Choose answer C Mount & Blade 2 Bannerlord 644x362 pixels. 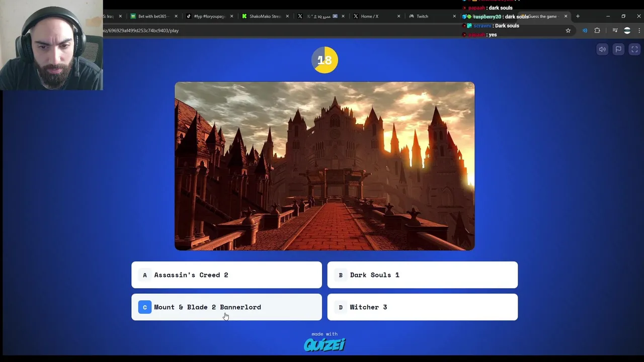(x=226, y=307)
